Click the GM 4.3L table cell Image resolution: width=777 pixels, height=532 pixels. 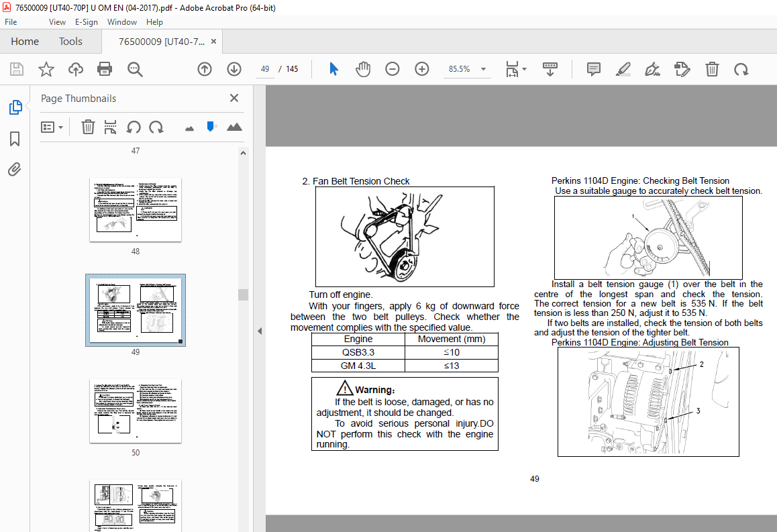(358, 366)
